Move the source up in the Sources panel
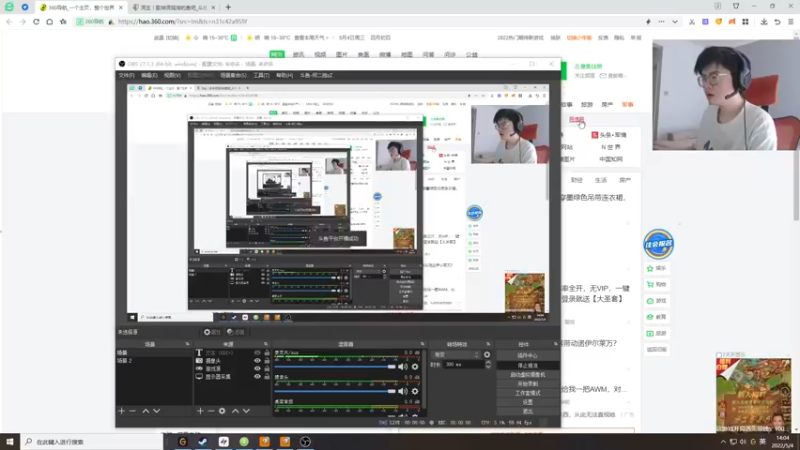The image size is (800, 450). (235, 411)
